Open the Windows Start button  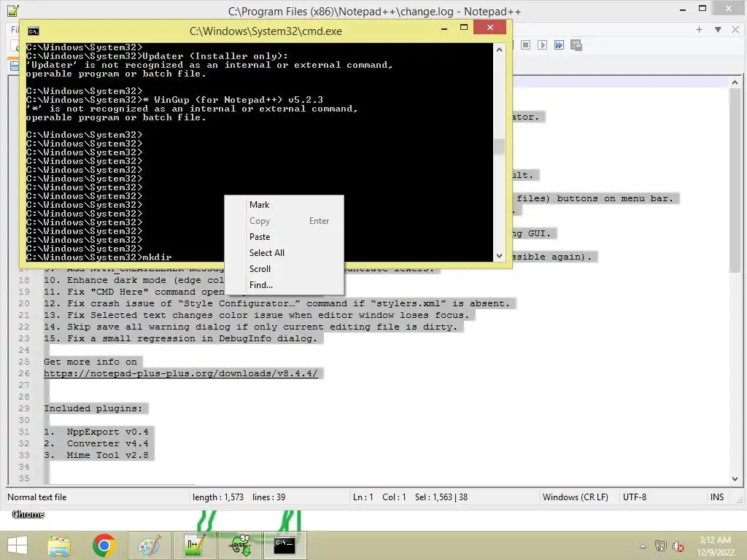[x=18, y=545]
